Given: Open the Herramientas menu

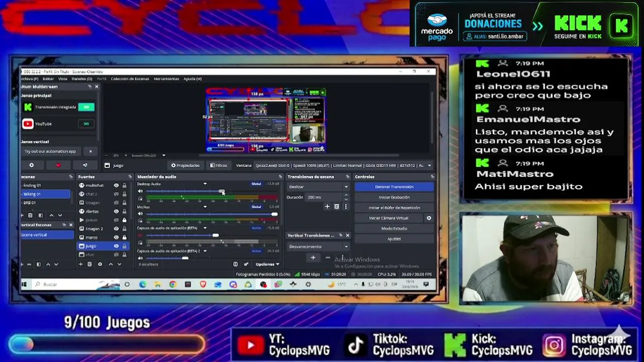Looking at the screenshot, I should [167, 79].
